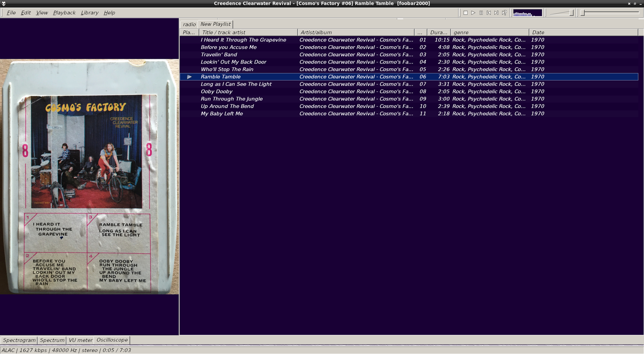
Task: Click the Stop playback button
Action: tap(465, 13)
